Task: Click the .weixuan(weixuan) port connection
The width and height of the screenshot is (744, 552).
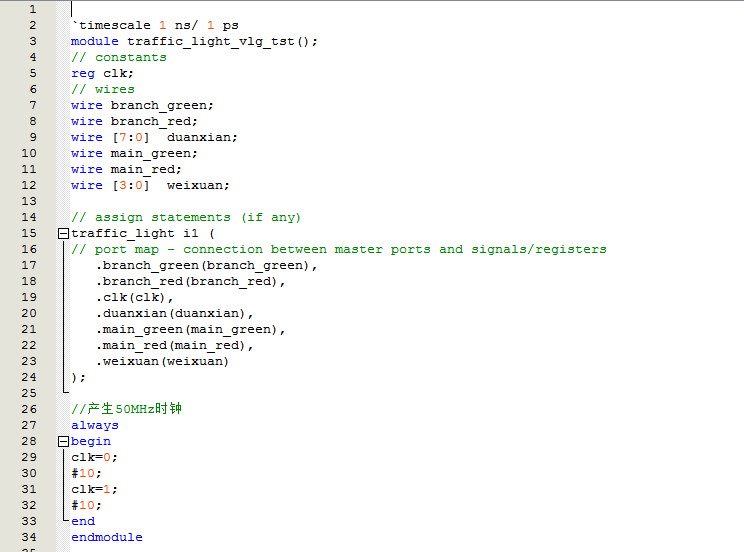Action: tap(162, 361)
